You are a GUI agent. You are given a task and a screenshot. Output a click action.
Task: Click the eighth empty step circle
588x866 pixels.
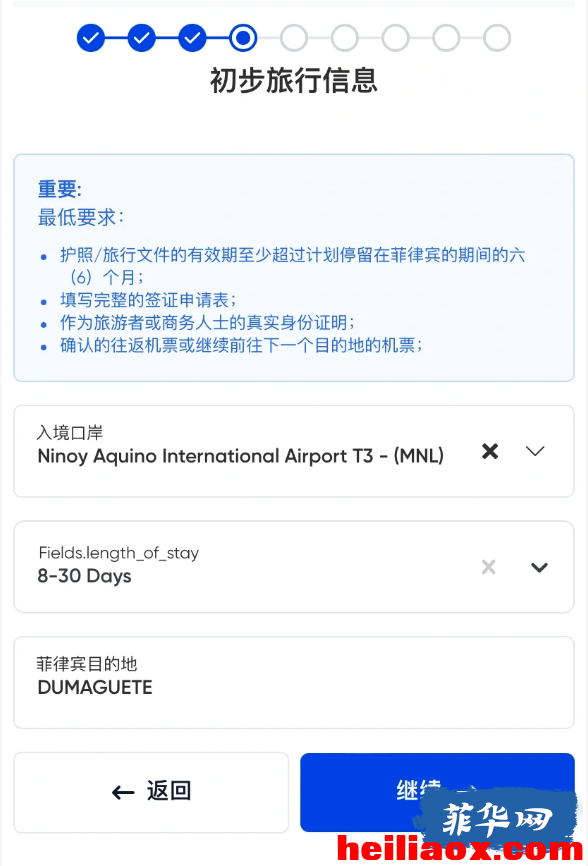(446, 38)
